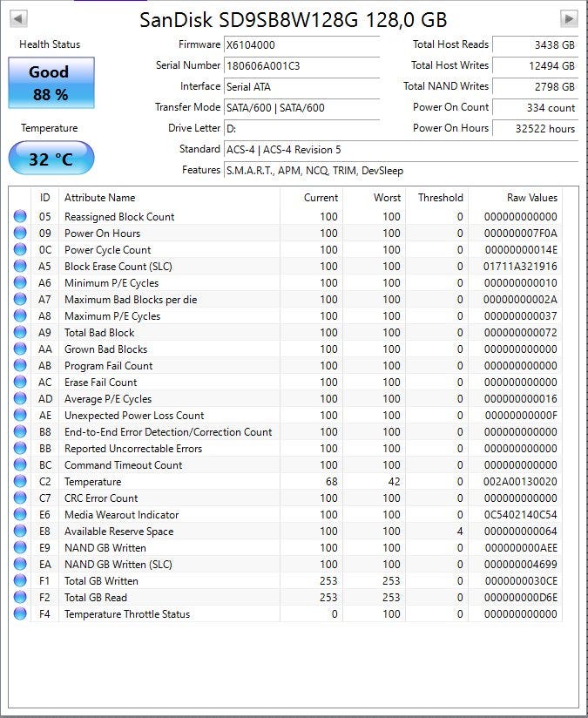The height and width of the screenshot is (718, 588).
Task: Click the Attribute Name column header
Action: [169, 197]
